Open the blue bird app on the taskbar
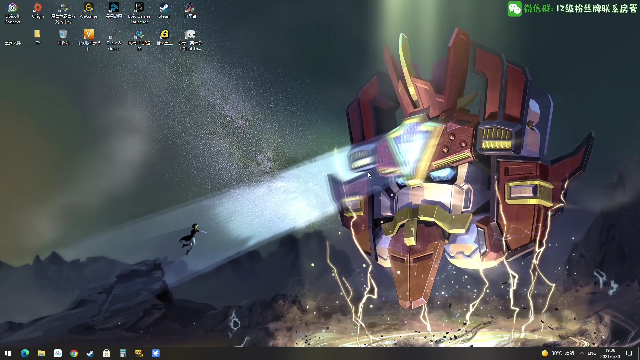Image resolution: width=640 pixels, height=360 pixels. click(156, 353)
